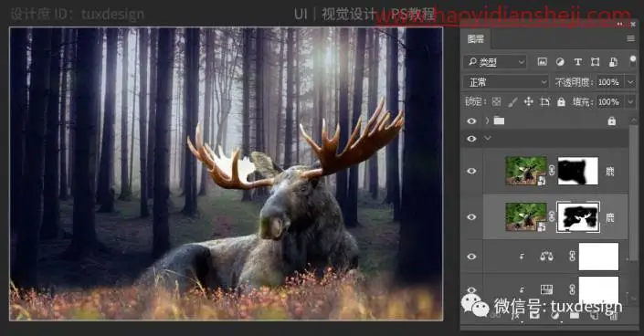Switch to the 图层 tab
The width and height of the screenshot is (644, 336).
tap(476, 39)
